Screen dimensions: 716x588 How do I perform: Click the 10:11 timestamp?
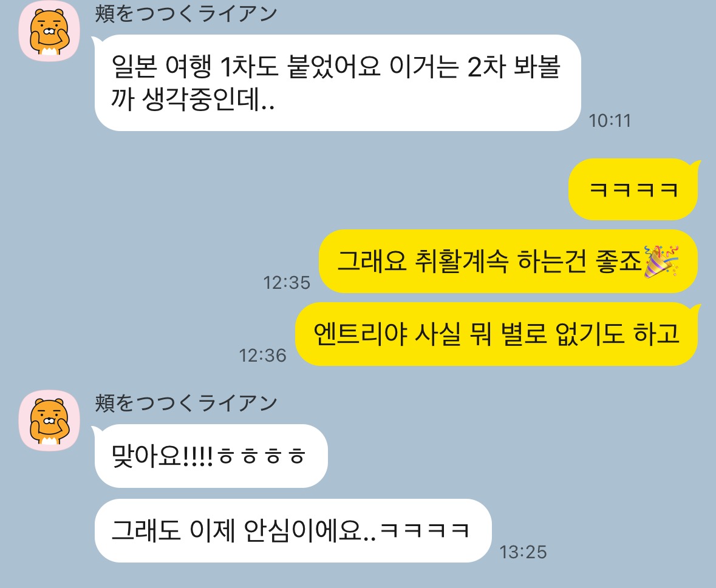point(610,121)
